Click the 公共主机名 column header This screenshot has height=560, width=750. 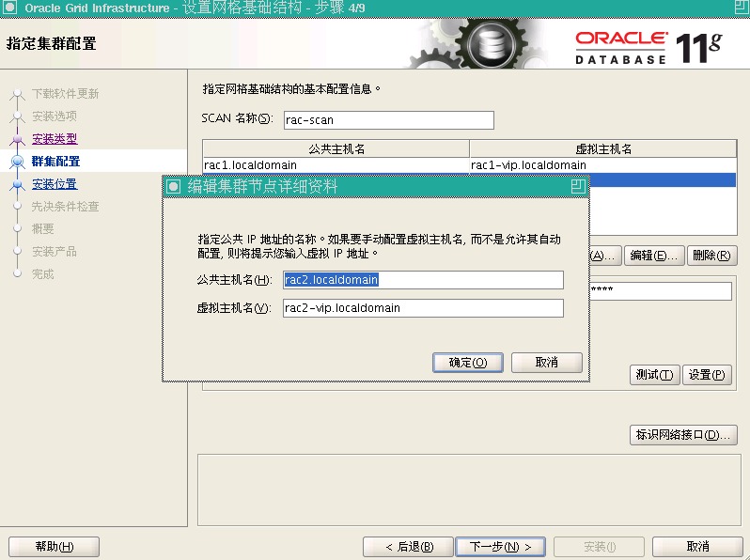(336, 148)
